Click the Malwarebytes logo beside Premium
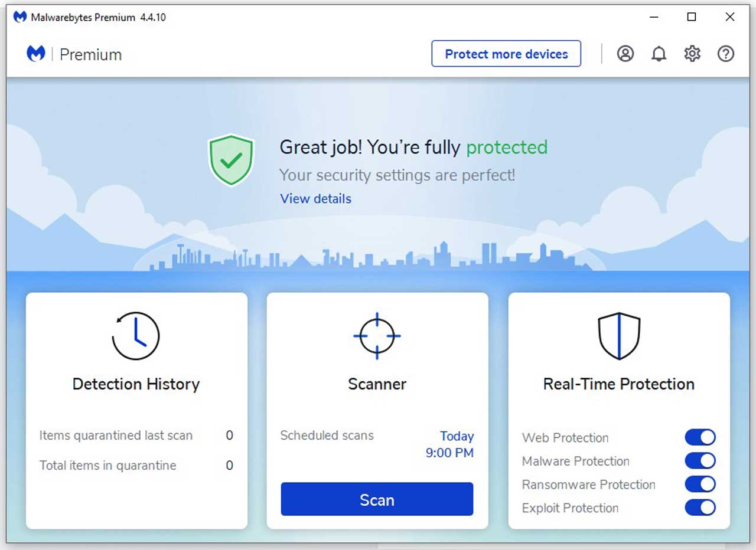The image size is (756, 550). (x=36, y=54)
